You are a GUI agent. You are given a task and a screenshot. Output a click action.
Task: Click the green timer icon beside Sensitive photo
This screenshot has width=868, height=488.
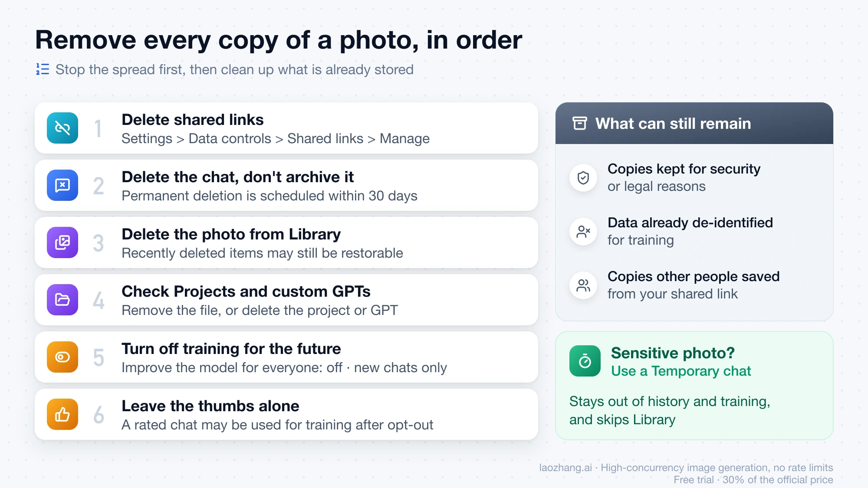pos(585,361)
